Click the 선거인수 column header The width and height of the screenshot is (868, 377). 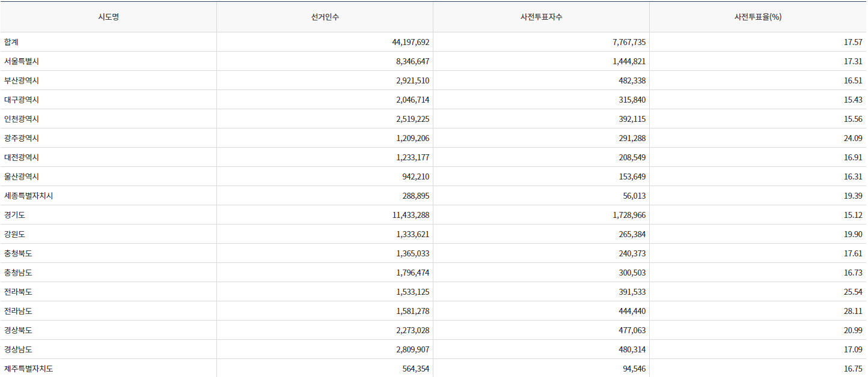coord(325,17)
